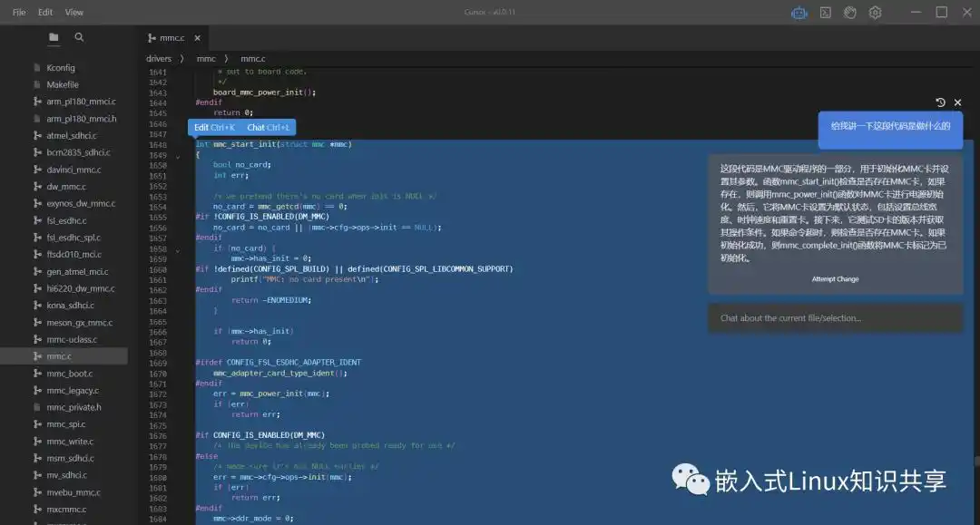The height and width of the screenshot is (525, 980).
Task: Close the AI chat panel
Action: [x=957, y=102]
